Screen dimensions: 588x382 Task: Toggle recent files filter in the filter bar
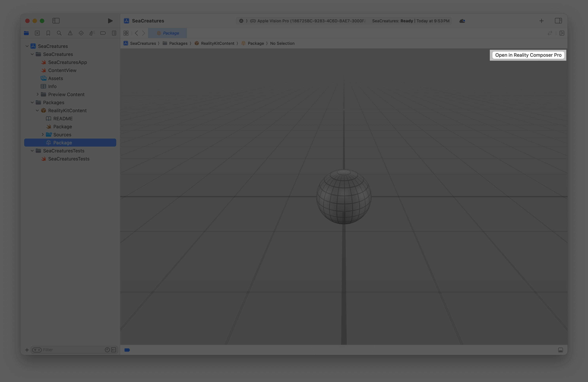tap(107, 350)
